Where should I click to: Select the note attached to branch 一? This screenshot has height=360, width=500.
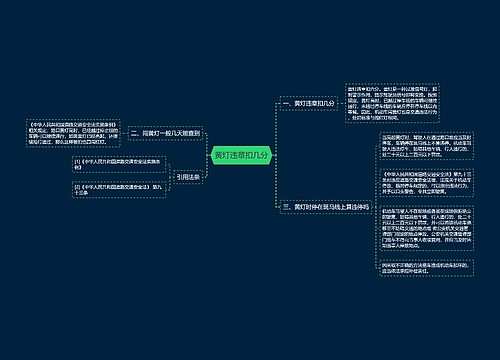click(x=392, y=103)
